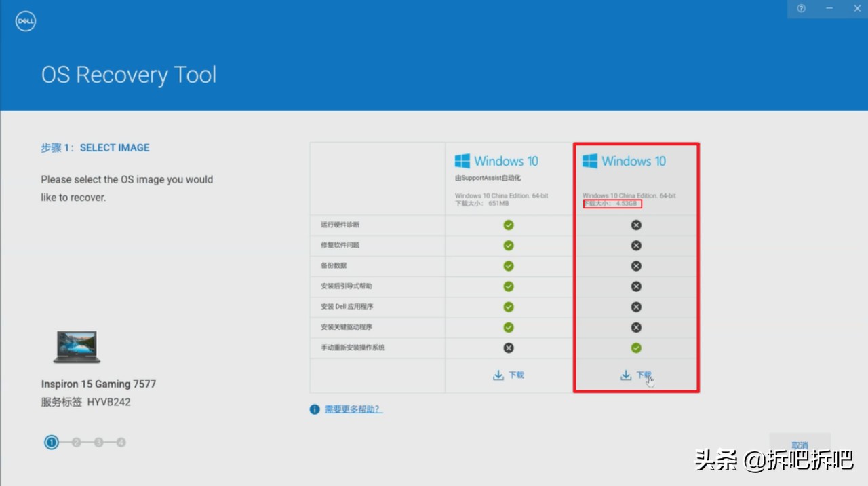Click the 安装 Dell 应用程序 row label
Viewport: 868px width, 486px height.
click(x=346, y=307)
